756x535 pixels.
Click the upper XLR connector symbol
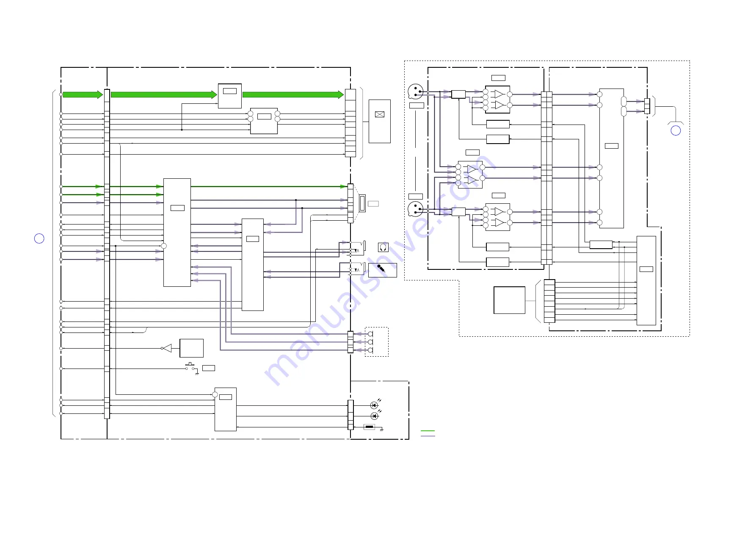[415, 91]
